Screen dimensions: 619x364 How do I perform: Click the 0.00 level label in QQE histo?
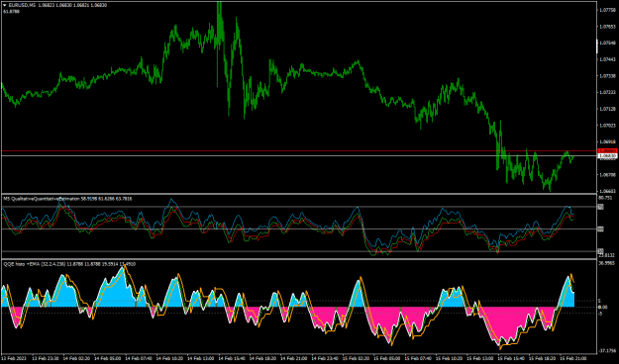603,307
